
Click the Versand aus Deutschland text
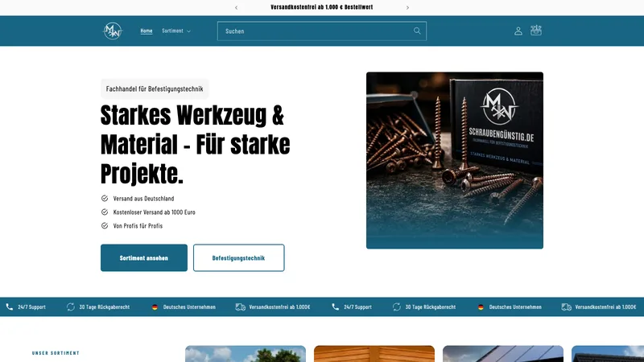(x=143, y=198)
